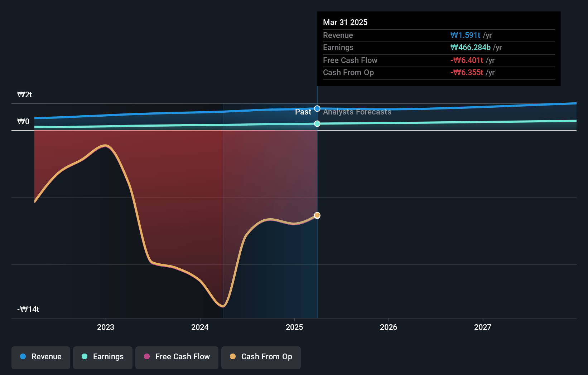Click the Revenue row label in the tooltip

(x=338, y=35)
